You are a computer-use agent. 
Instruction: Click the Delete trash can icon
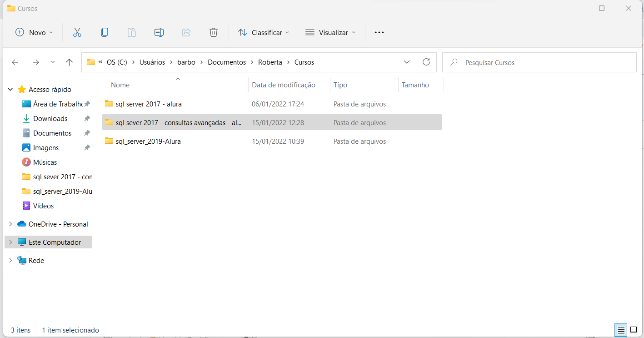click(x=214, y=32)
